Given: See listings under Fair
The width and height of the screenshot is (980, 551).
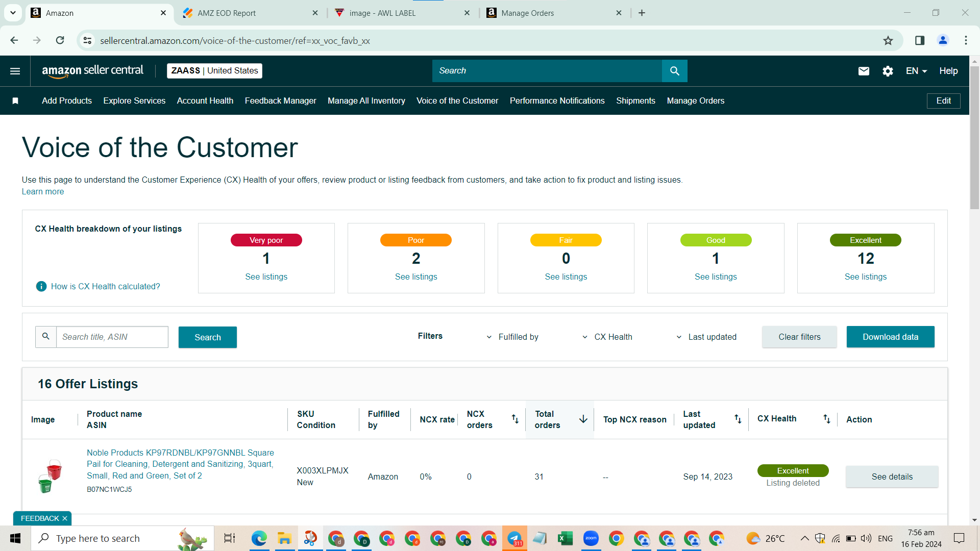Looking at the screenshot, I should click(x=566, y=277).
